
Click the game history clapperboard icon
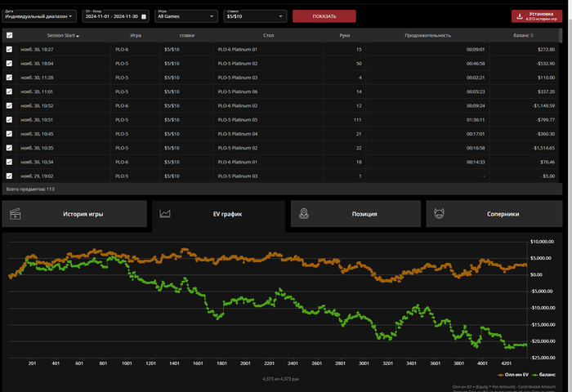tap(15, 214)
